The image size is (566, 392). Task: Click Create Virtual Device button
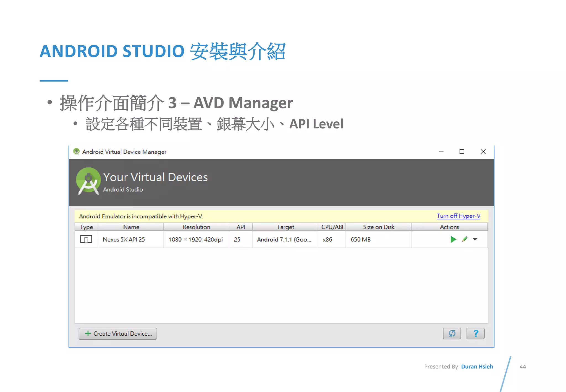[118, 334]
